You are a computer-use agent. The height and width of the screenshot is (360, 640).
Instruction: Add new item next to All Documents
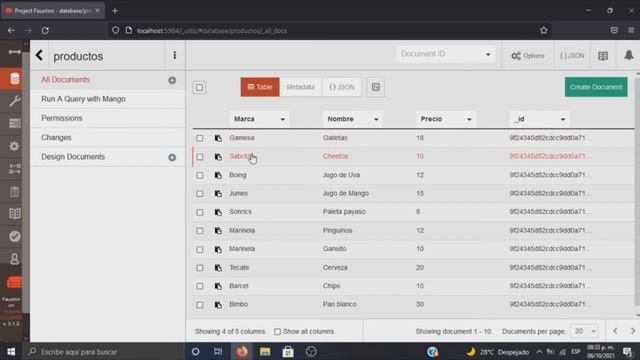coord(172,80)
